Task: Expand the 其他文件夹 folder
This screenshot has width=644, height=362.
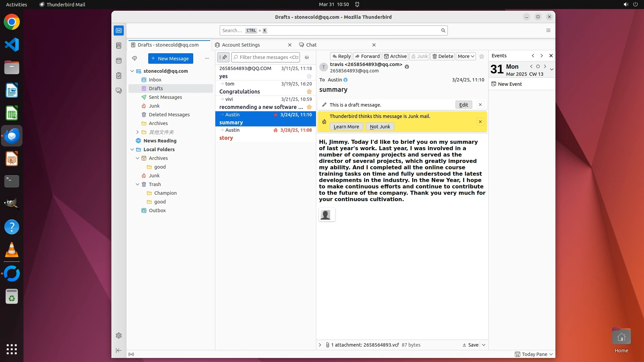Action: [x=137, y=132]
